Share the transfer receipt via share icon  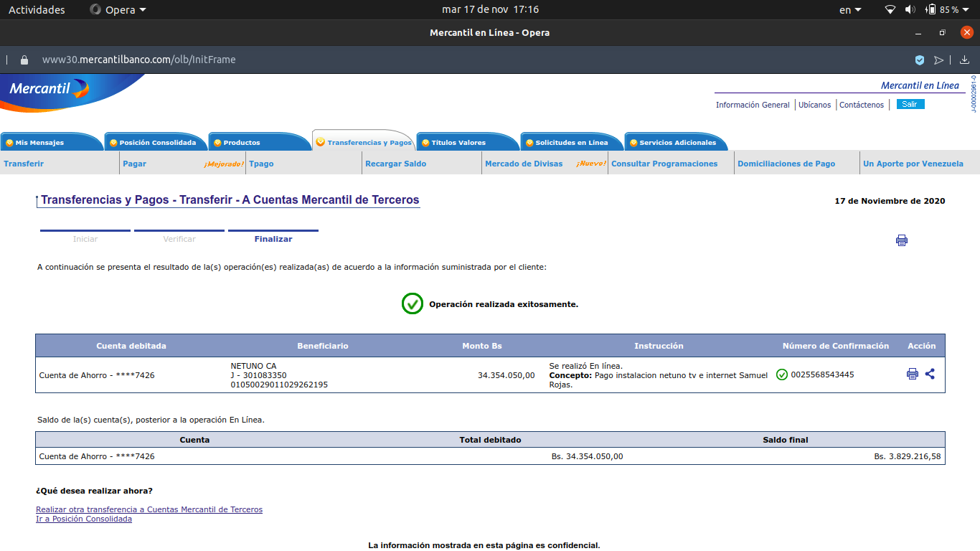pyautogui.click(x=930, y=374)
